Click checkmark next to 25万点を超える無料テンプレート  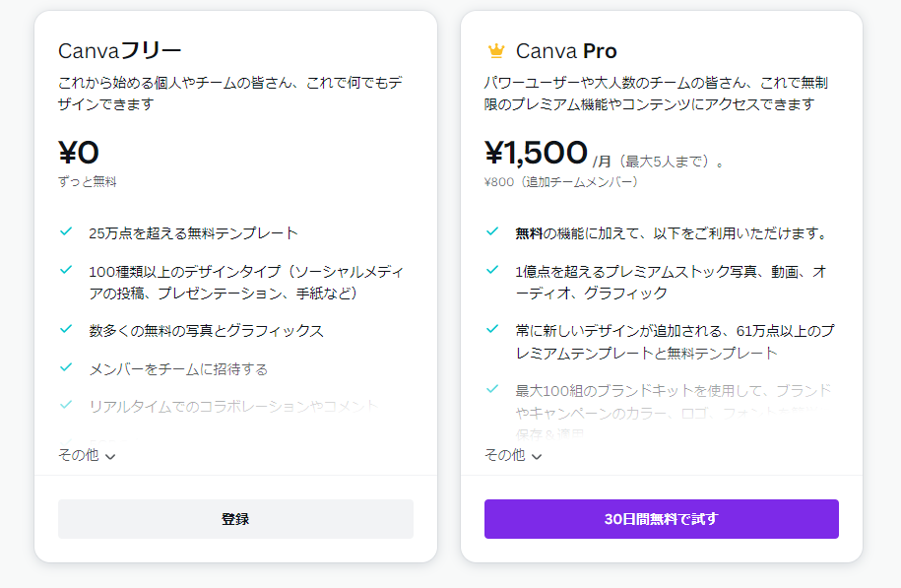click(66, 231)
